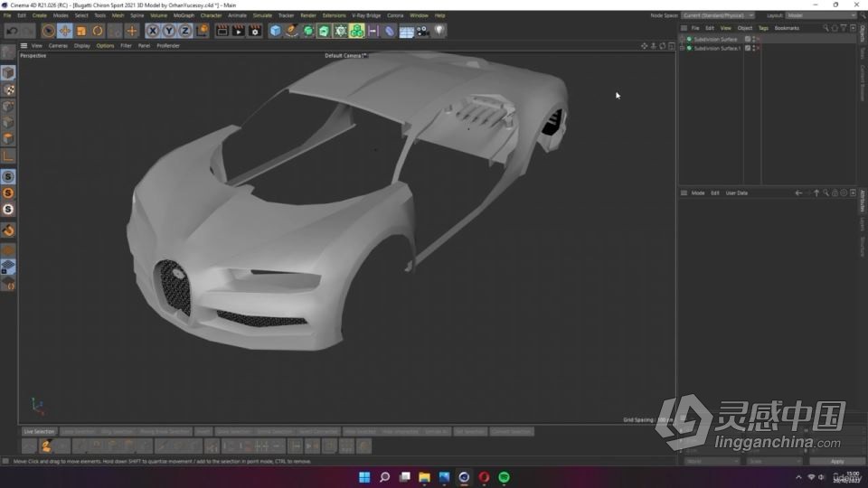Open the V-Ray Bridge menu
The width and height of the screenshot is (868, 488).
[366, 15]
